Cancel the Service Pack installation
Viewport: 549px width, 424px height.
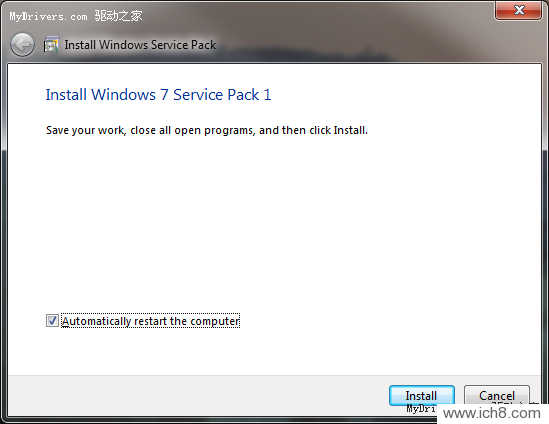(x=496, y=396)
